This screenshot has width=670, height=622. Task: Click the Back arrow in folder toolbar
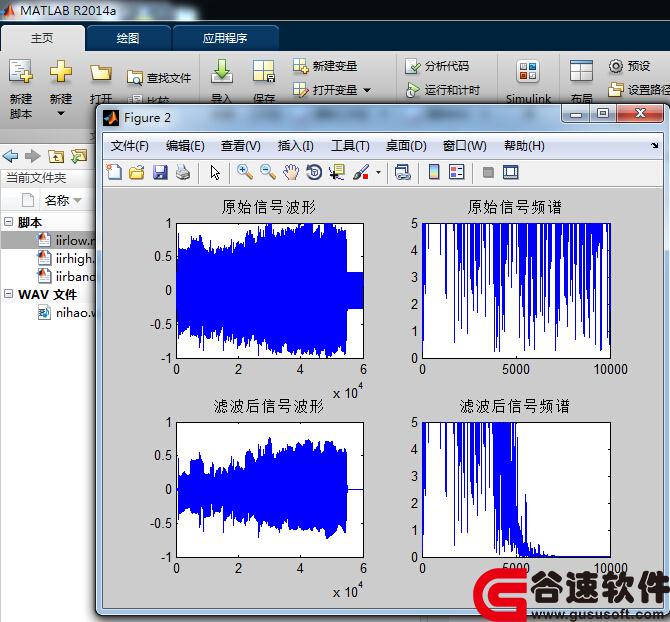point(10,156)
